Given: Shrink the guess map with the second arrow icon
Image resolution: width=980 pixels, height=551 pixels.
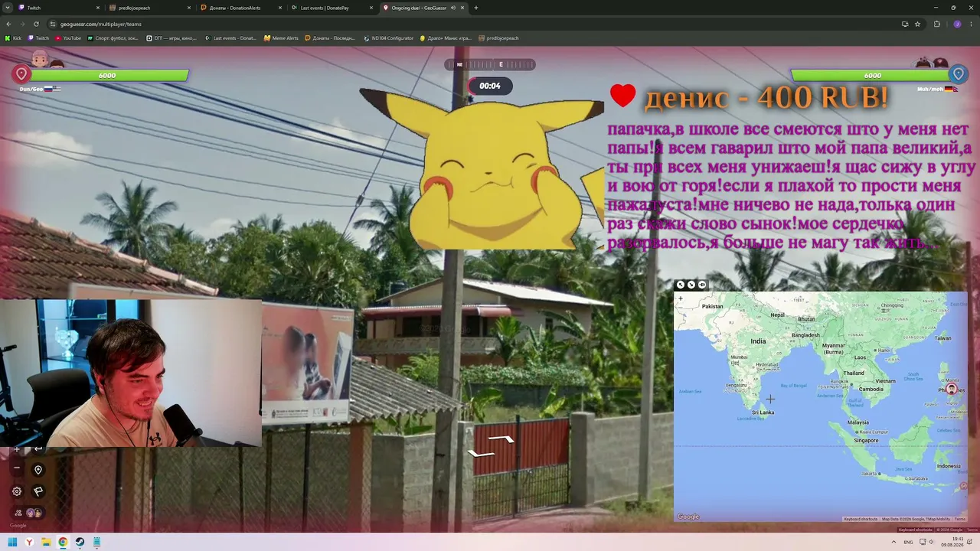Looking at the screenshot, I should coord(691,285).
